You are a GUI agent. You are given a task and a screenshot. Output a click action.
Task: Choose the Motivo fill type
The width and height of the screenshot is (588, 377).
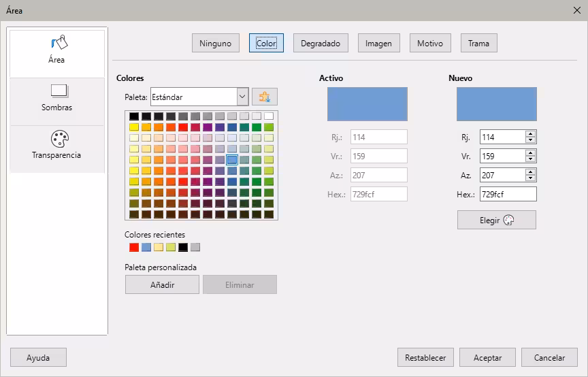[430, 43]
